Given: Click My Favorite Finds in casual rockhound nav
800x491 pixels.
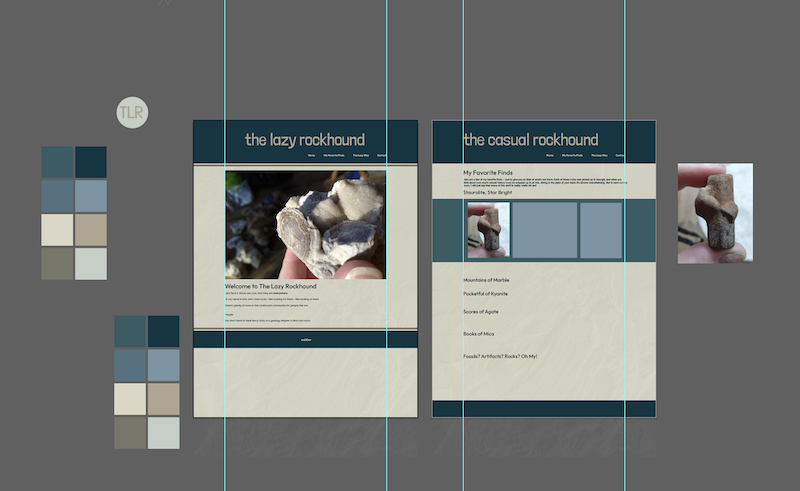Looking at the screenshot, I should tap(572, 155).
